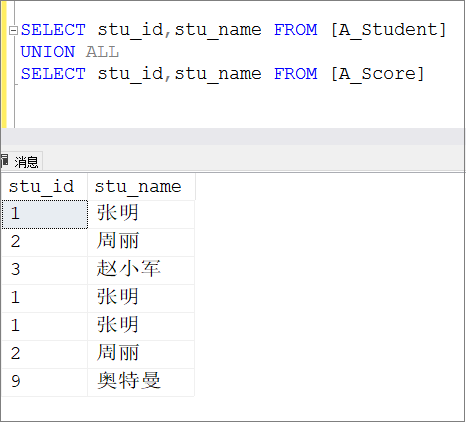This screenshot has height=423, width=466.
Task: Click the messages tab icon
Action: pos(4,161)
